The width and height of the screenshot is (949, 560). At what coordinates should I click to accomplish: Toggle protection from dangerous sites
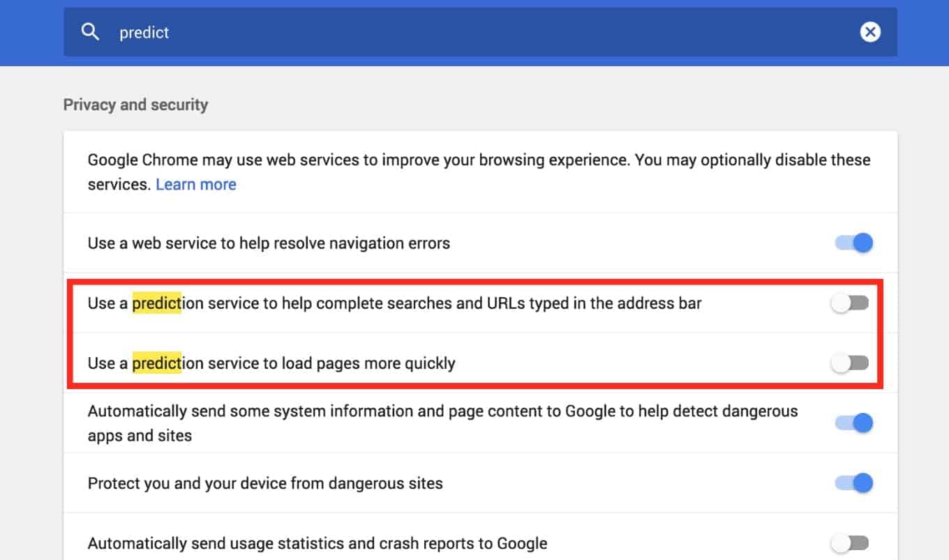[x=853, y=483]
